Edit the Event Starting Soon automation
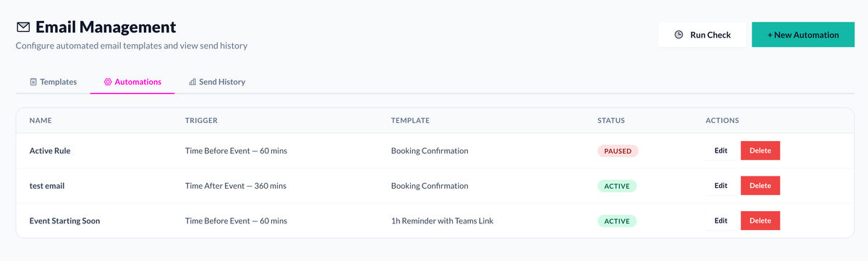The height and width of the screenshot is (261, 868). click(x=721, y=221)
